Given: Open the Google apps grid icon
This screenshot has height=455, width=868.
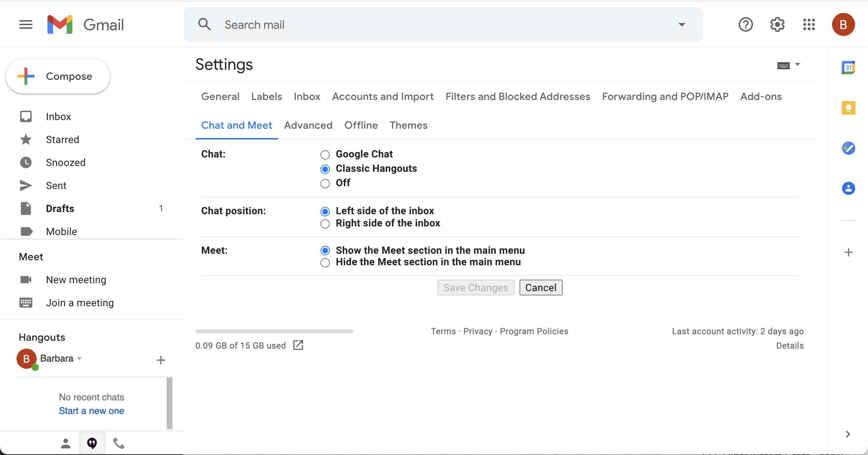Looking at the screenshot, I should click(809, 25).
